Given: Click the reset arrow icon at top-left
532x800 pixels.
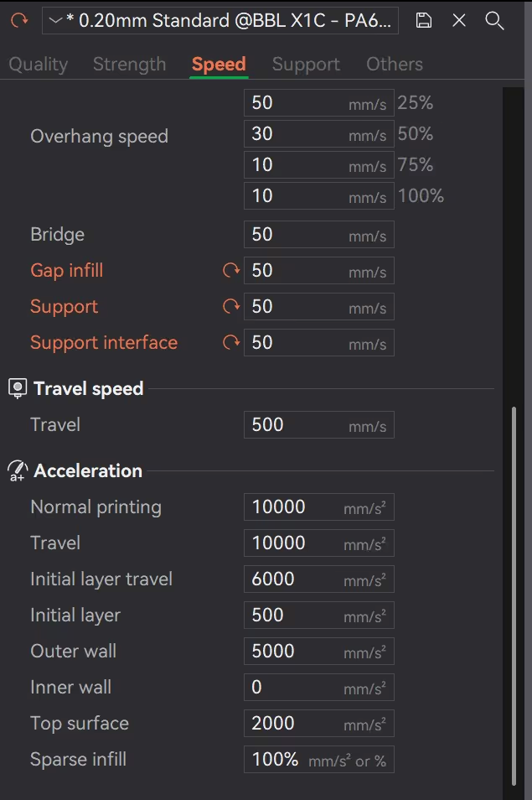Looking at the screenshot, I should (x=18, y=21).
